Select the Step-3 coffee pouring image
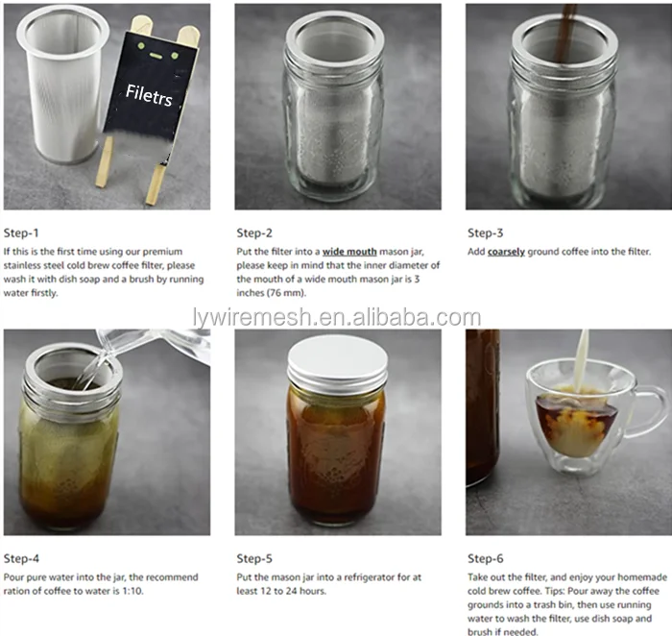672x636 pixels. tap(568, 107)
